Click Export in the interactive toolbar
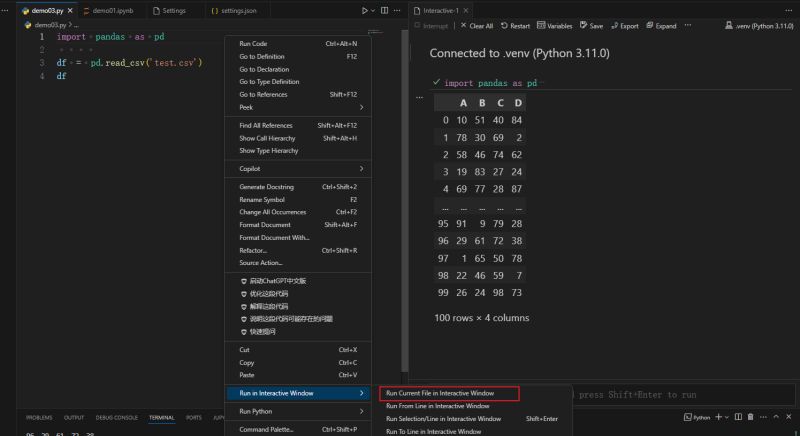Viewport: 800px width, 436px height. (x=624, y=25)
